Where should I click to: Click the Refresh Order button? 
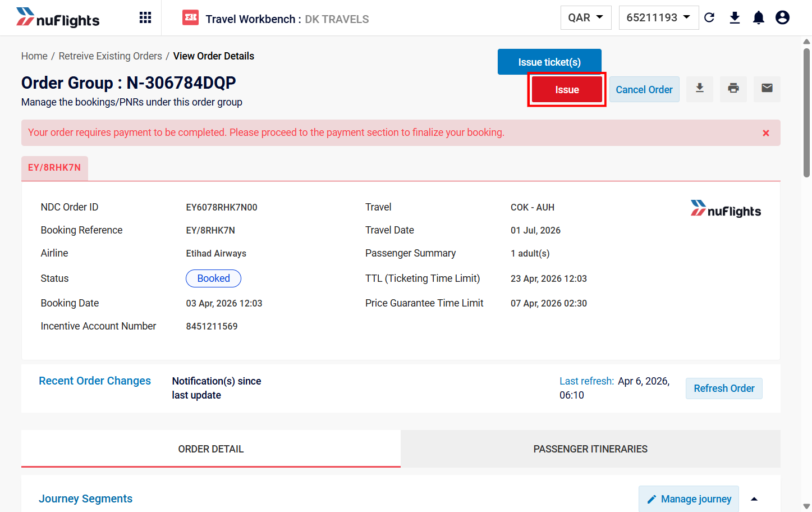[724, 388]
